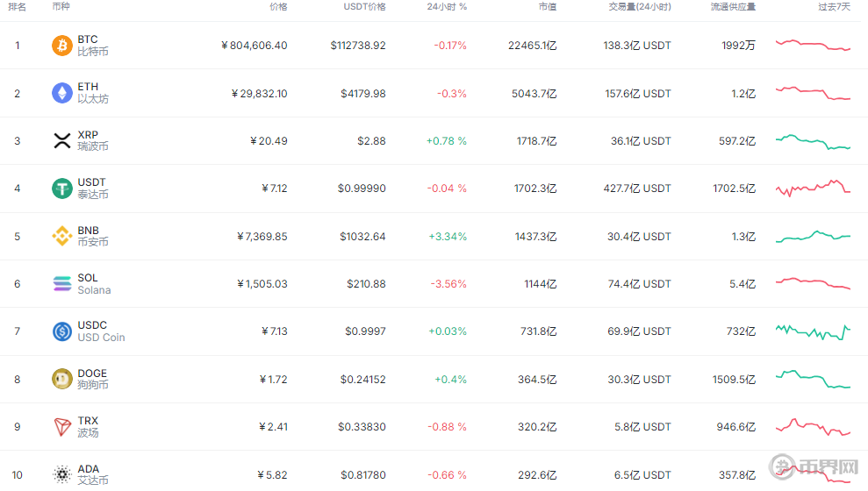Sort by 交易量(24小时) column header
The height and width of the screenshot is (491, 868).
pyautogui.click(x=640, y=7)
